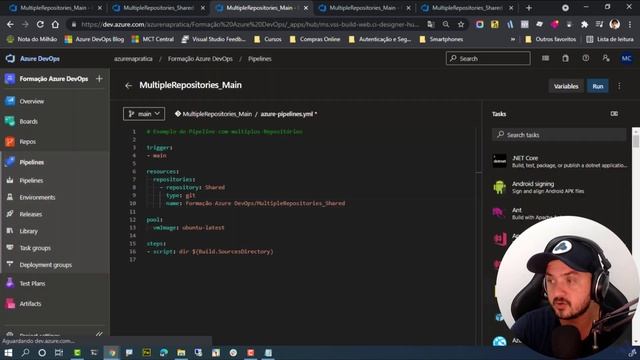This screenshot has height=360, width=640.
Task: Open Task View on the taskbar
Action: coord(59,353)
